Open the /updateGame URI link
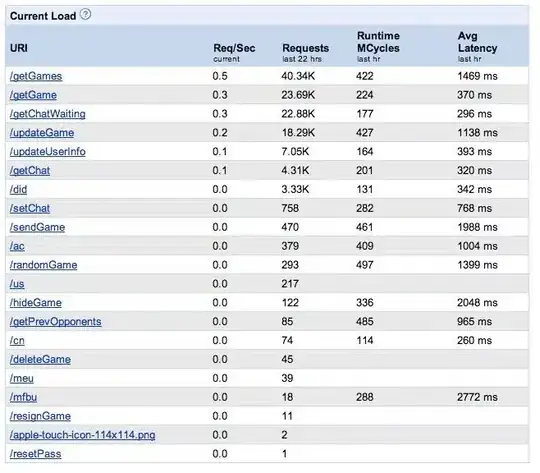 [x=42, y=133]
